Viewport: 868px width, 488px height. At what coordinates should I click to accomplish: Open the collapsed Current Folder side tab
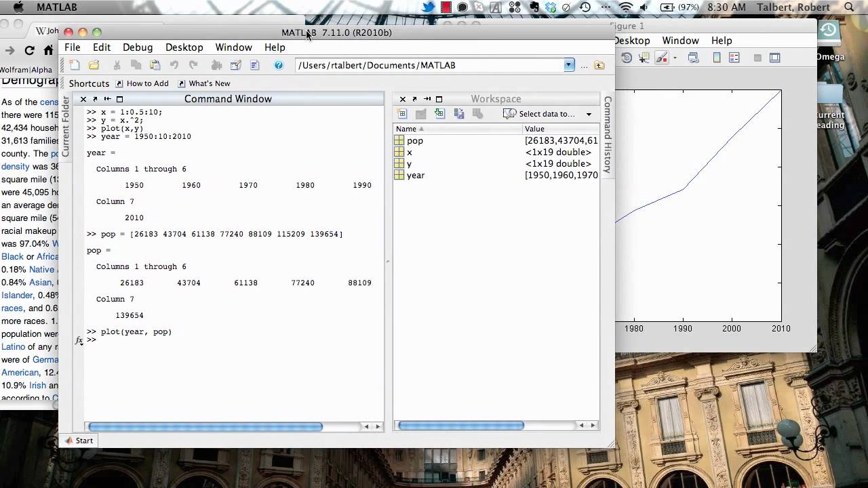coord(66,126)
